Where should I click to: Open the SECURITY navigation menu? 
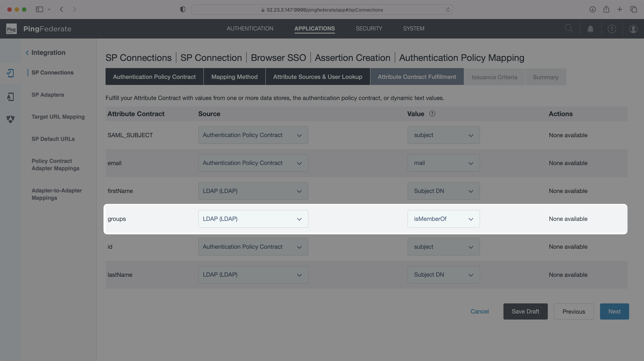pos(369,28)
